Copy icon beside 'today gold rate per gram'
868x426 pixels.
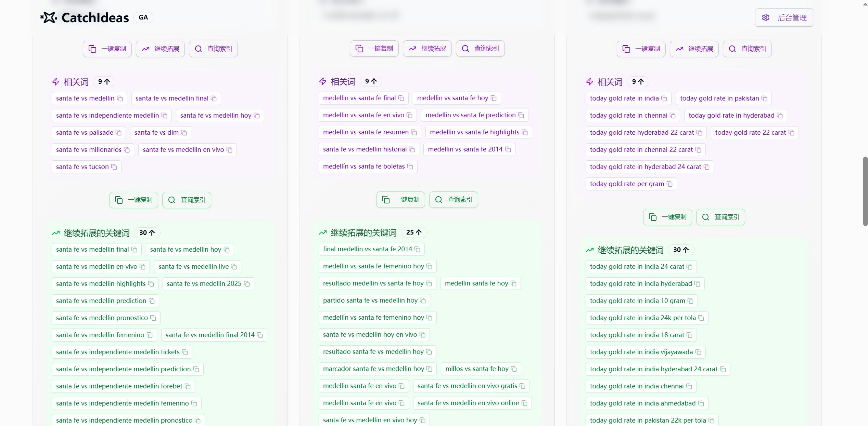[x=669, y=184]
